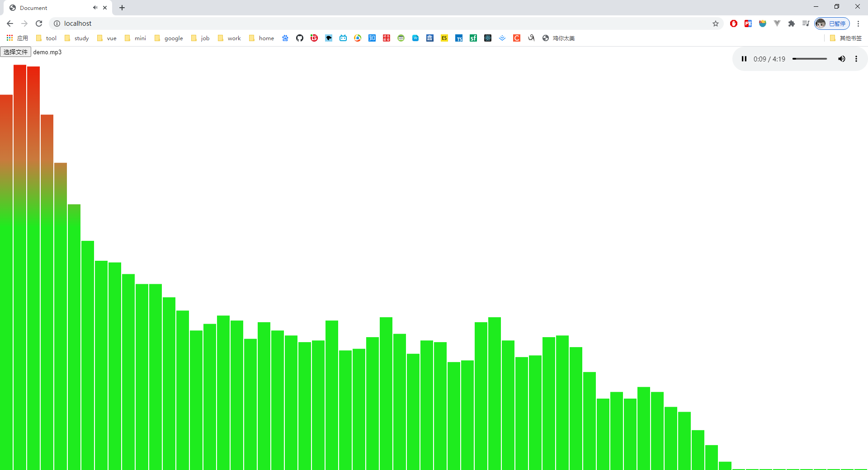The height and width of the screenshot is (470, 868).
Task: Bookmark this page with the star
Action: (715, 23)
